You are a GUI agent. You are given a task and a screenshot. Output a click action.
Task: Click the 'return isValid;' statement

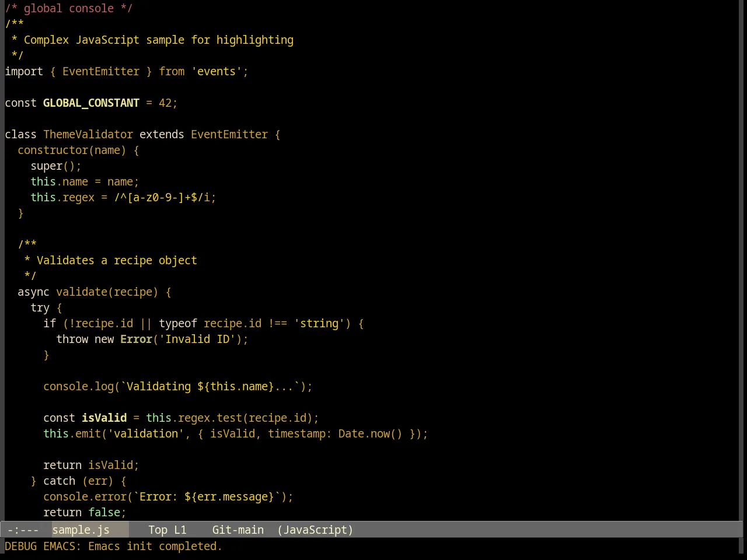[x=91, y=465]
